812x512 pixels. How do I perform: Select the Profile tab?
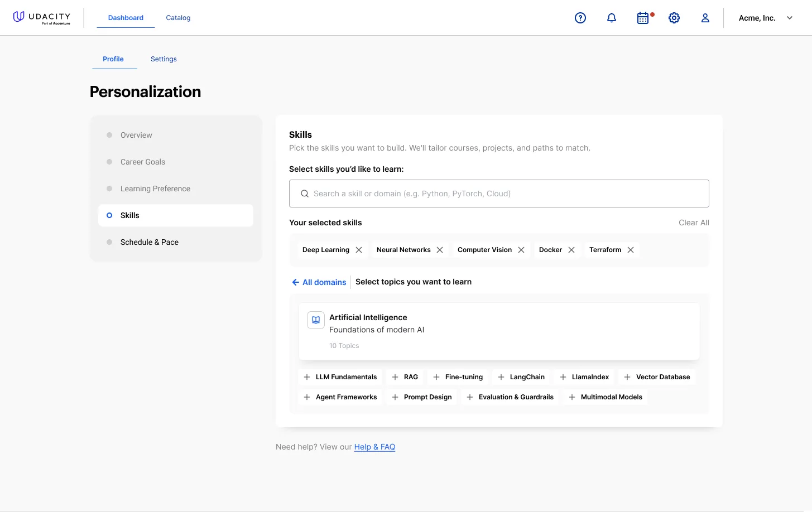point(113,59)
